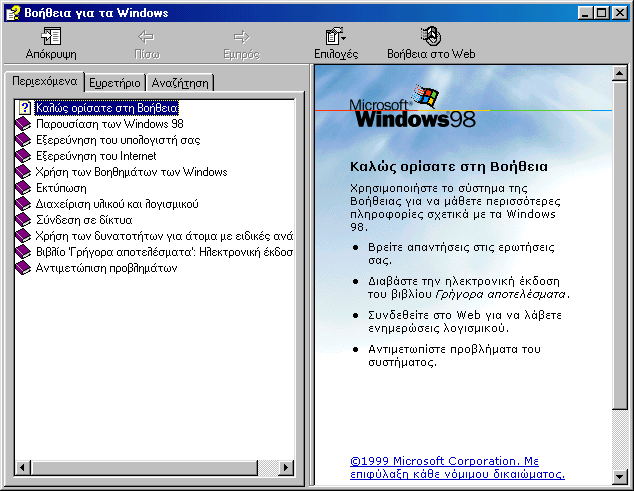Switch to the Ευρετήριο tab

[x=115, y=83]
